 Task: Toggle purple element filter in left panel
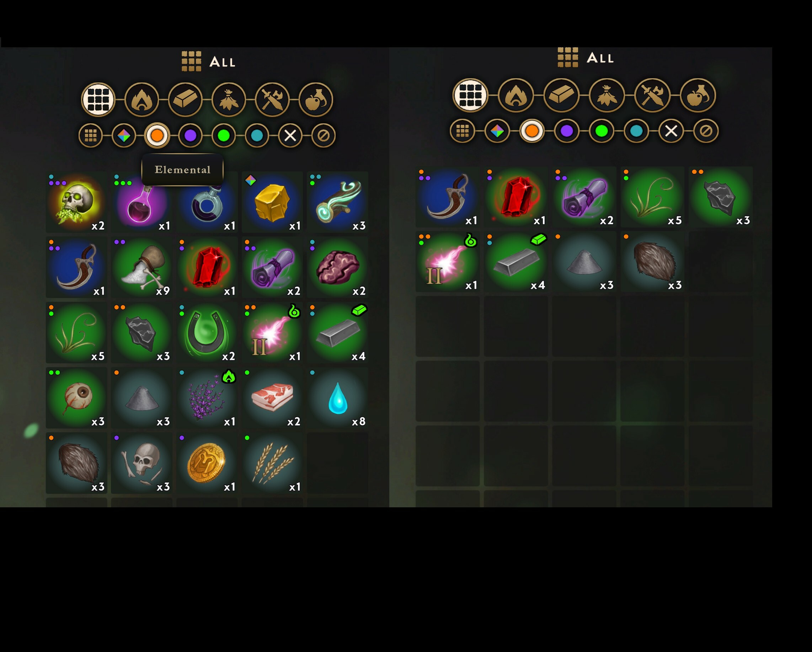190,135
